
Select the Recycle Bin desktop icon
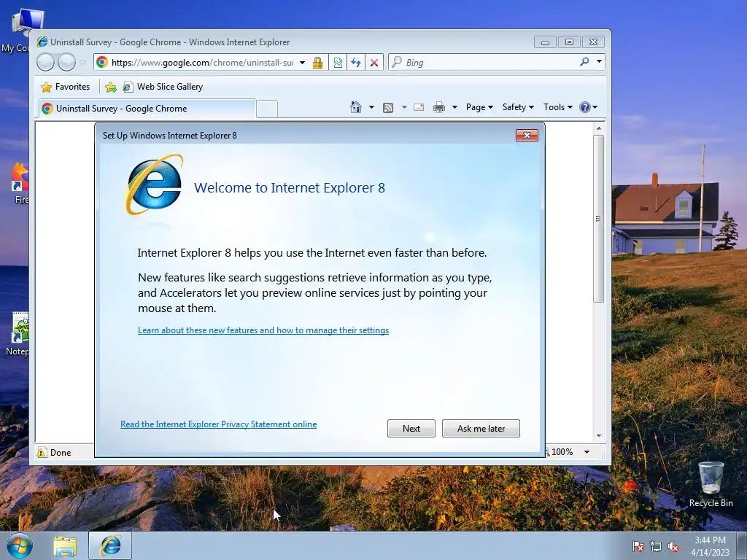[711, 484]
